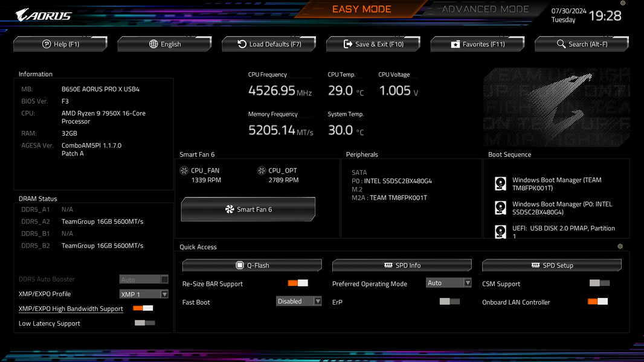Screen dimensions: 644x362
Task: Change language via English button
Action: coord(165,44)
